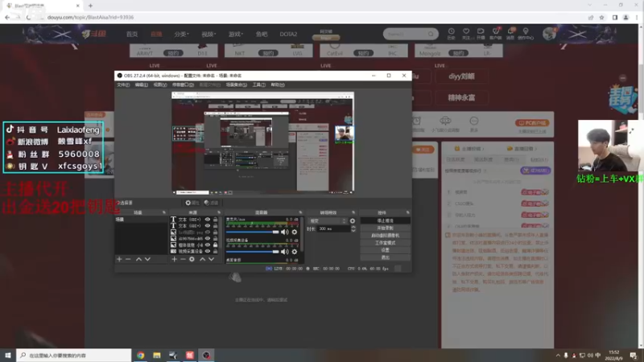Open source properties gear in Sources toolbar
Viewport: 644px width, 362px height.
click(192, 259)
